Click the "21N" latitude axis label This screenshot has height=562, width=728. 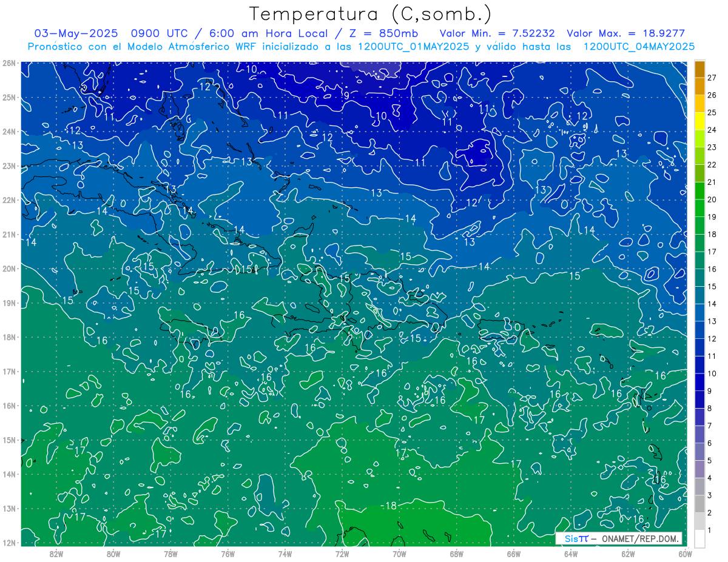click(8, 234)
